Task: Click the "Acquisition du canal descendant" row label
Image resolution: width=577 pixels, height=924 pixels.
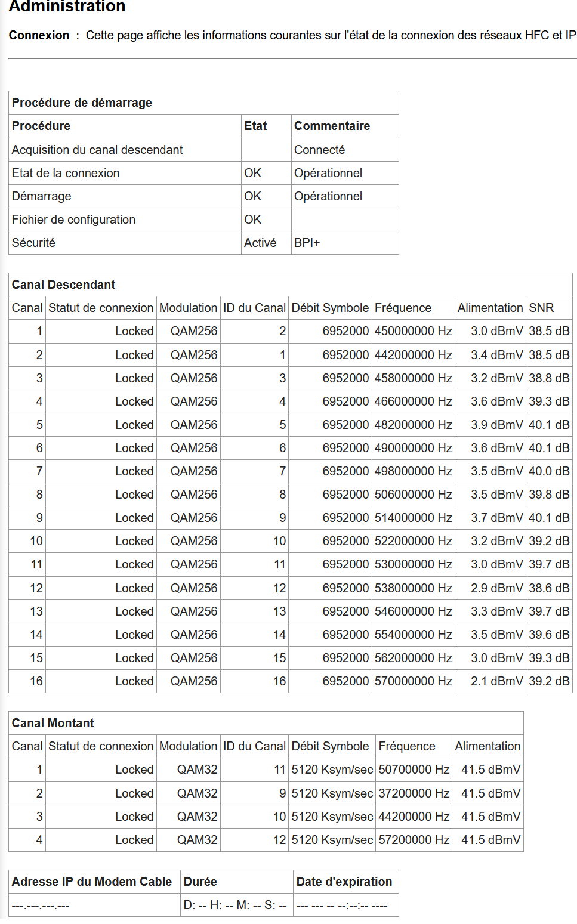Action: pos(97,150)
